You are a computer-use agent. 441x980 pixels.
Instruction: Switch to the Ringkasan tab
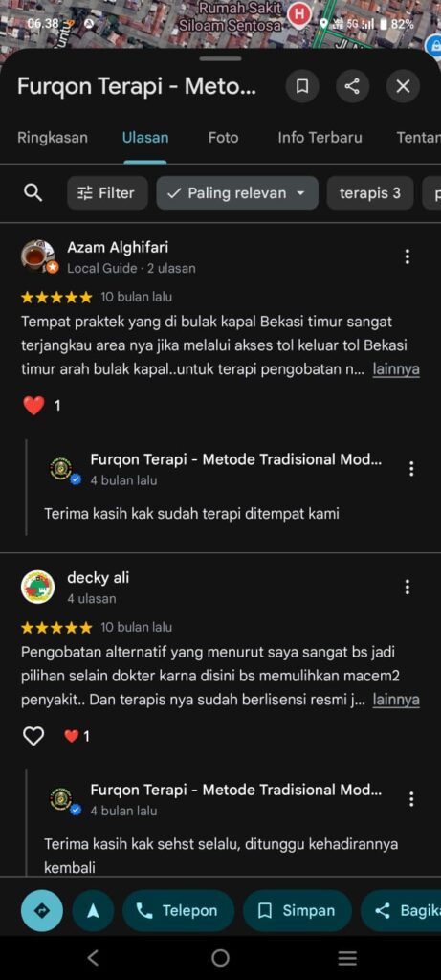point(53,138)
